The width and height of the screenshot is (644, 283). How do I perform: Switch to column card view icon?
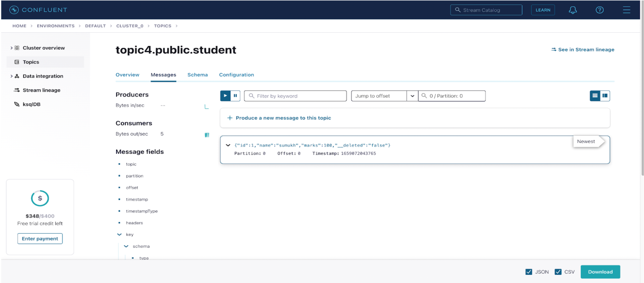605,96
